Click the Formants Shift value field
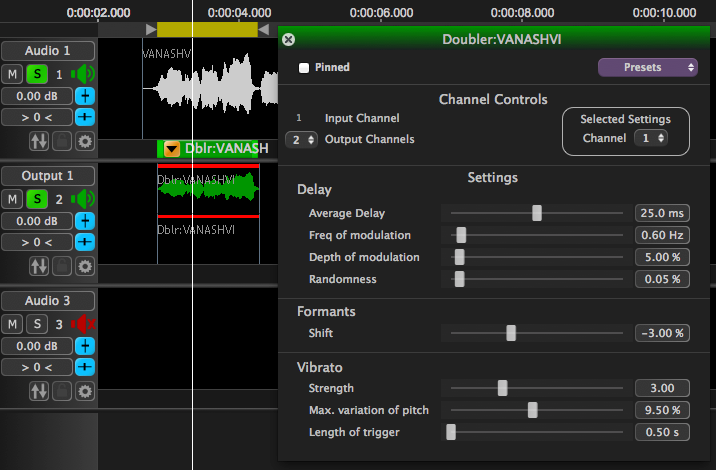The image size is (716, 470). [x=662, y=333]
